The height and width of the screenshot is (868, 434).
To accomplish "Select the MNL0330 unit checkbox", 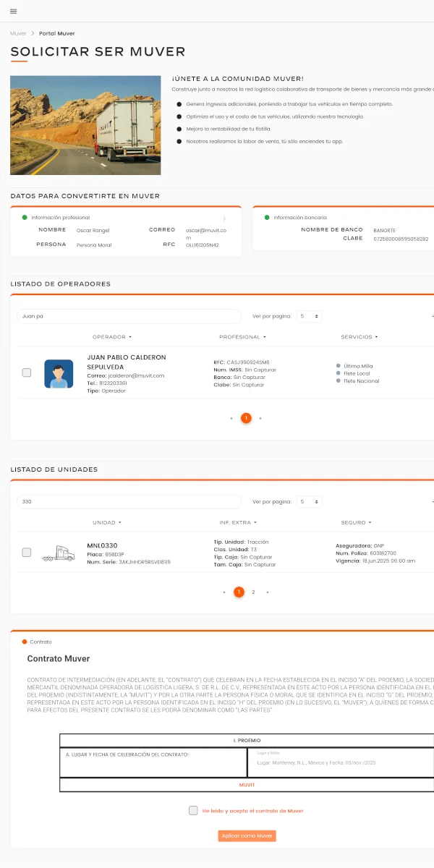I will 27,553.
